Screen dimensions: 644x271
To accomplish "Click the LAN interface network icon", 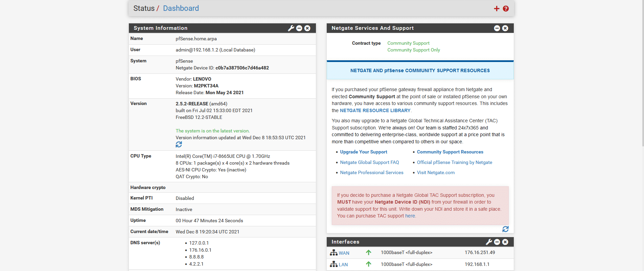I will click(334, 264).
